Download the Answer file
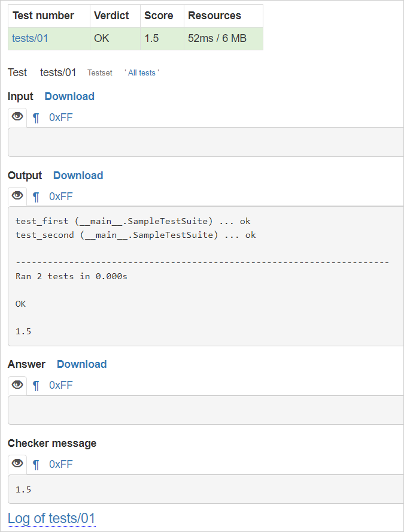 [x=81, y=364]
